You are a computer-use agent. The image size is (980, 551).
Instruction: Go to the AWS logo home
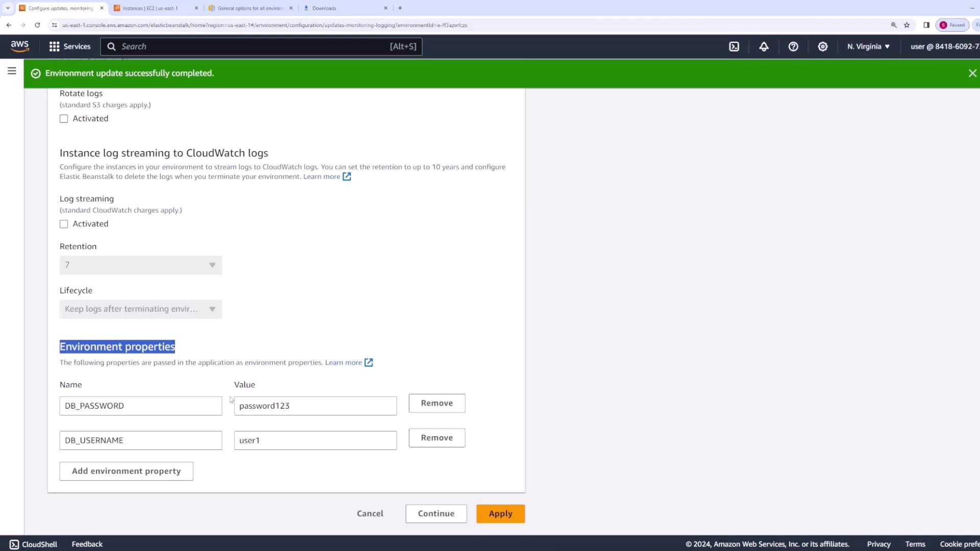[20, 46]
